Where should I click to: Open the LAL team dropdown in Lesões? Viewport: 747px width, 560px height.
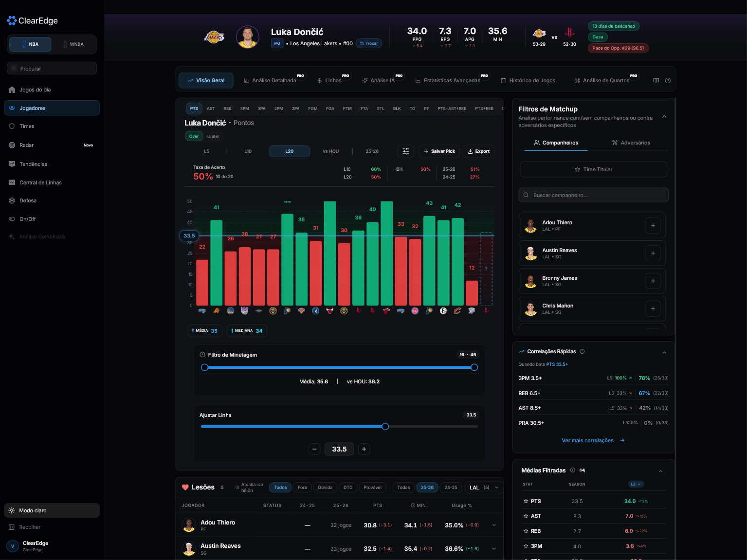tap(484, 488)
